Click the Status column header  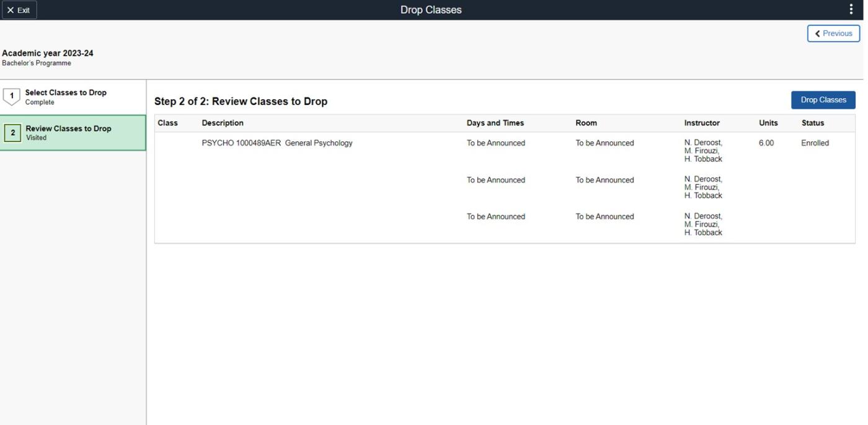(x=812, y=123)
